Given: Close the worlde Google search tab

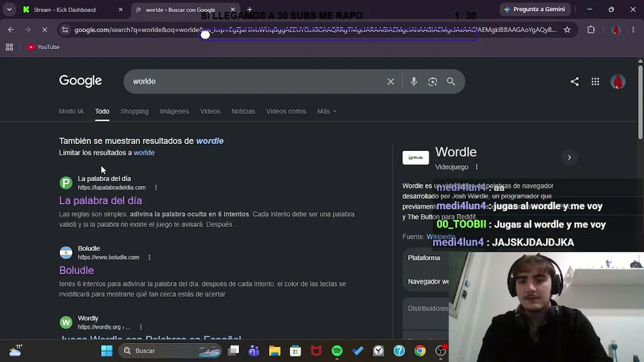Looking at the screenshot, I should [233, 10].
